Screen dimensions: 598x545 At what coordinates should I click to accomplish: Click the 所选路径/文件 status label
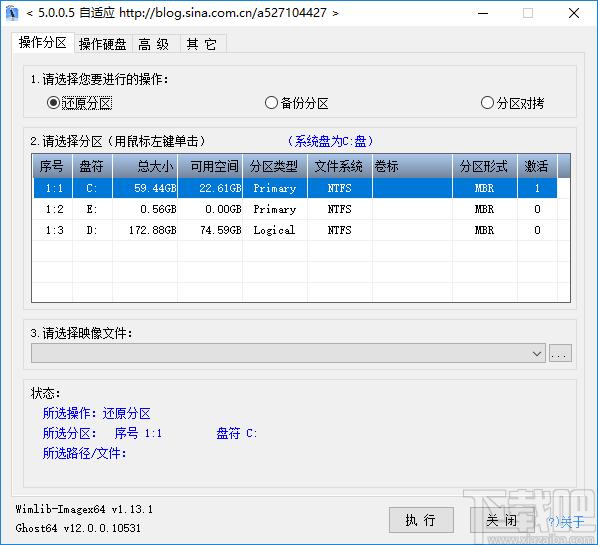[x=84, y=453]
